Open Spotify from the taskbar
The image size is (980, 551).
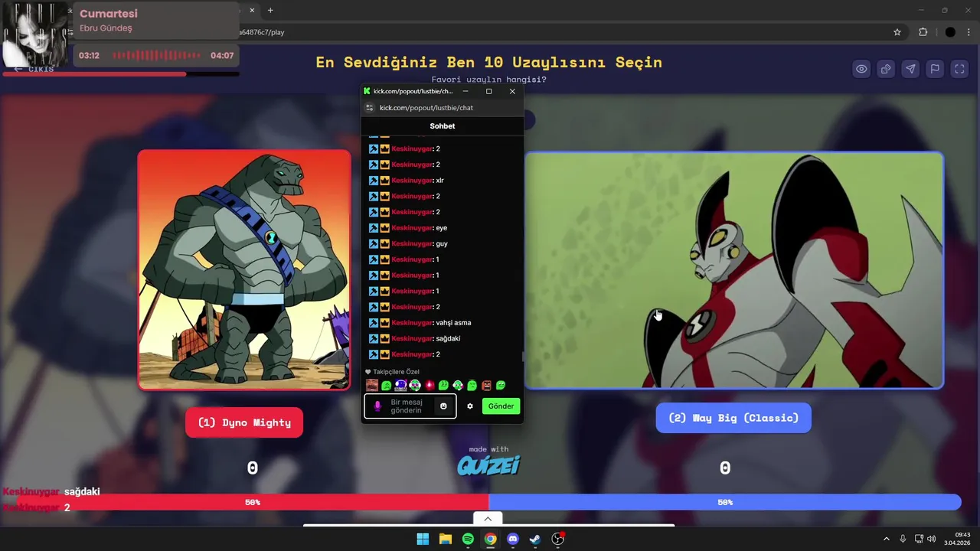468,539
